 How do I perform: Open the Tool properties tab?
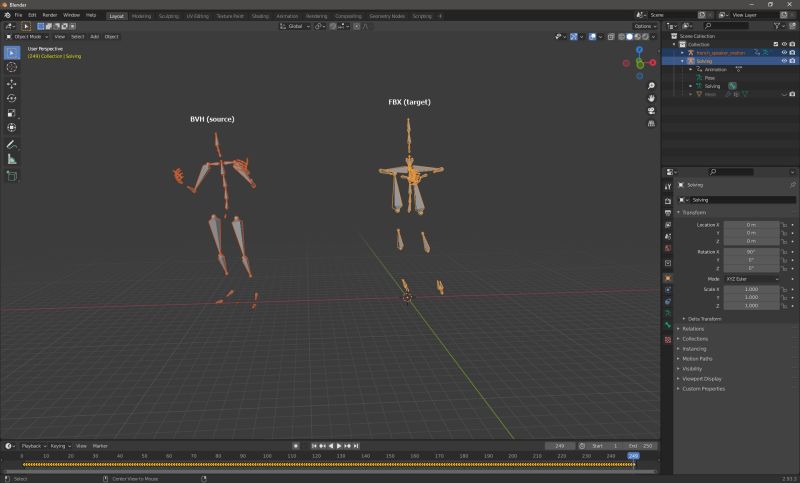(x=668, y=187)
